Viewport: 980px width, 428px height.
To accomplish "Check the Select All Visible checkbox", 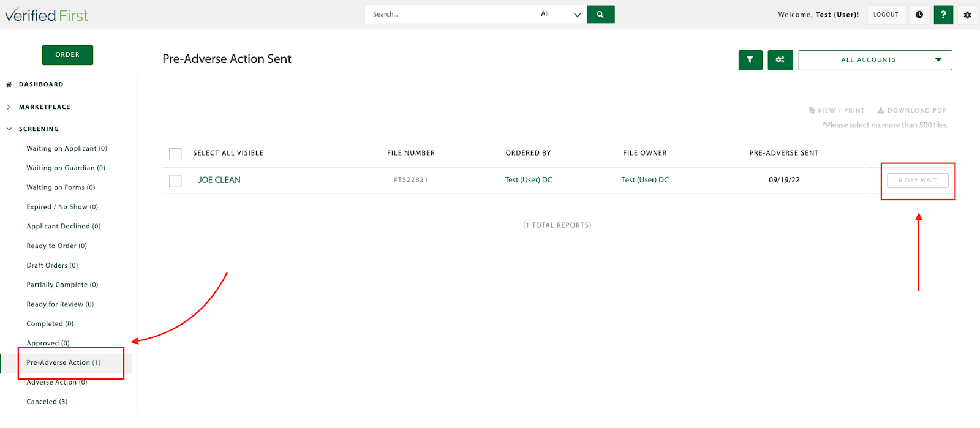I will [176, 154].
